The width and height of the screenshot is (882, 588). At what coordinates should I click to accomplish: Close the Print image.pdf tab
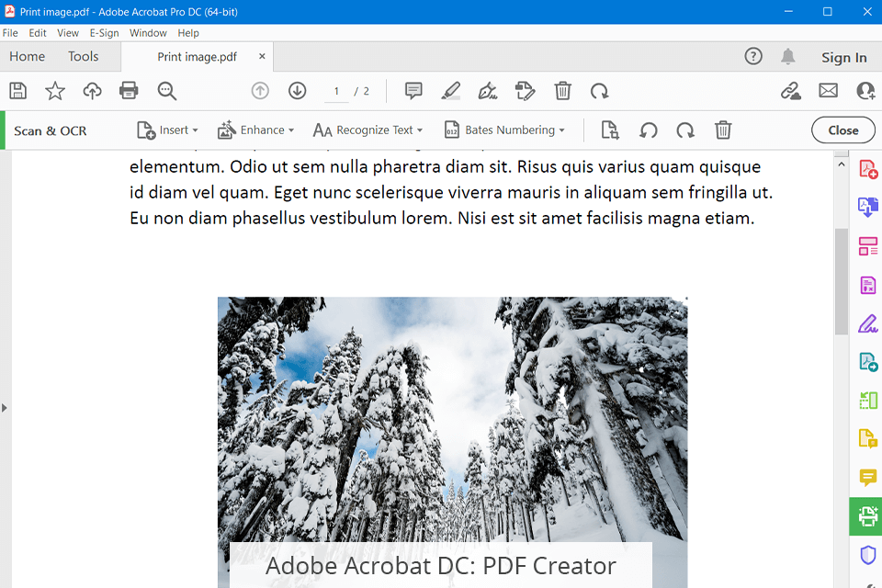(262, 56)
